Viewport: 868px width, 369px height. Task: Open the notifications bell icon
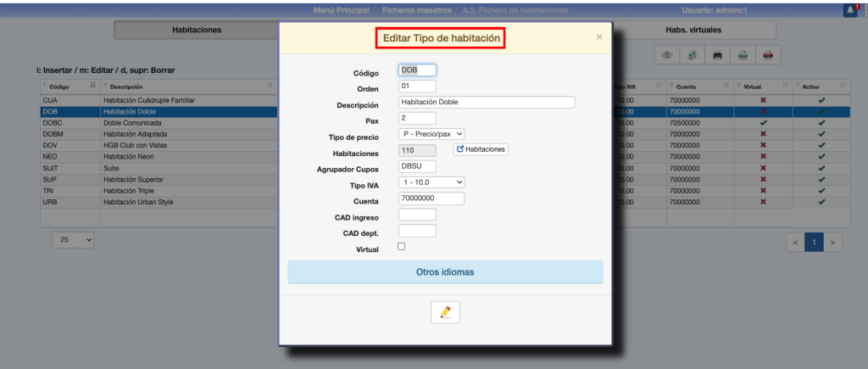[x=850, y=10]
